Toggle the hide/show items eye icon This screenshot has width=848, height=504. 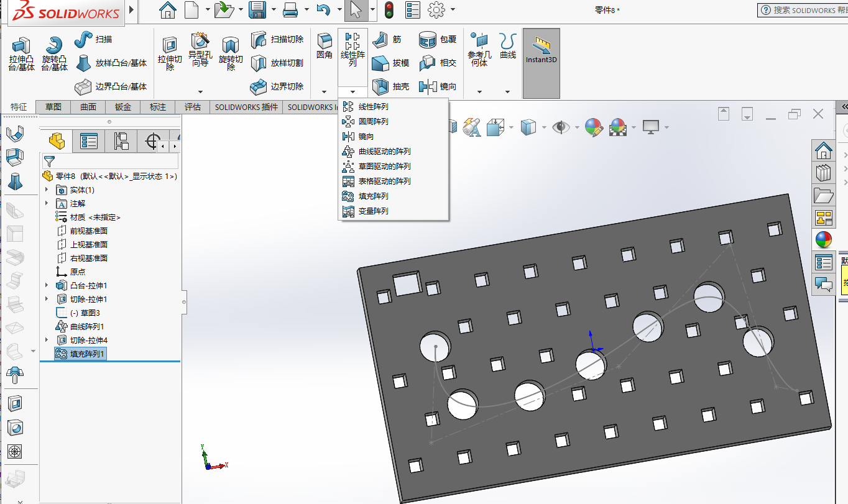coord(561,127)
